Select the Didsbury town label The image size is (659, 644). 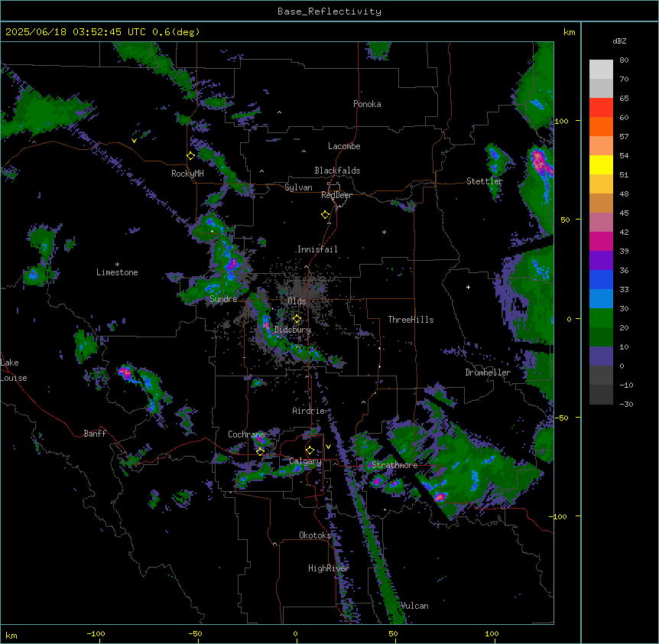pyautogui.click(x=293, y=330)
